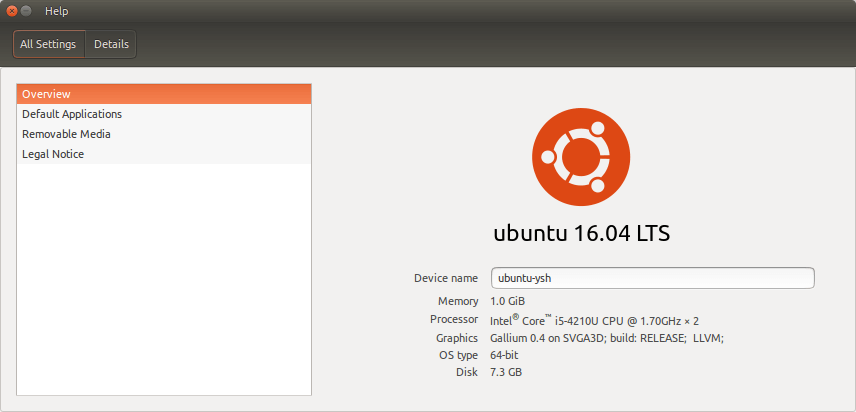Screen dimensions: 856x412
Task: Click the Ubuntu circle logo
Action: tap(581, 157)
